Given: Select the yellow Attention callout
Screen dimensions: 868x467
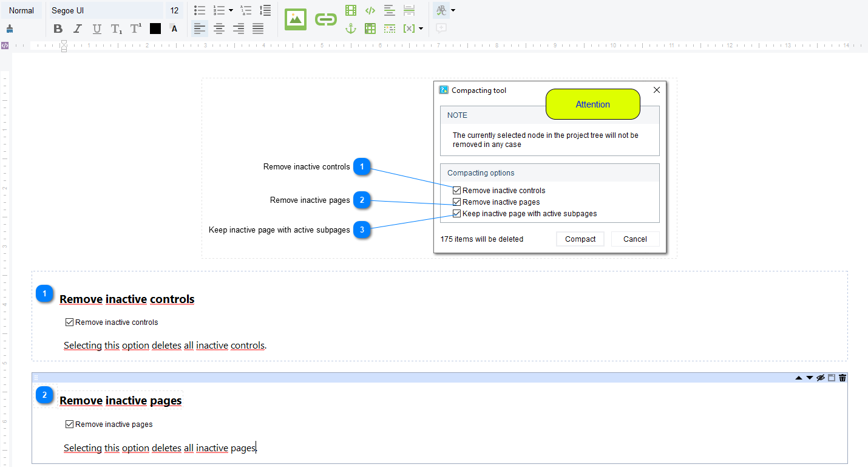Looking at the screenshot, I should coord(593,104).
